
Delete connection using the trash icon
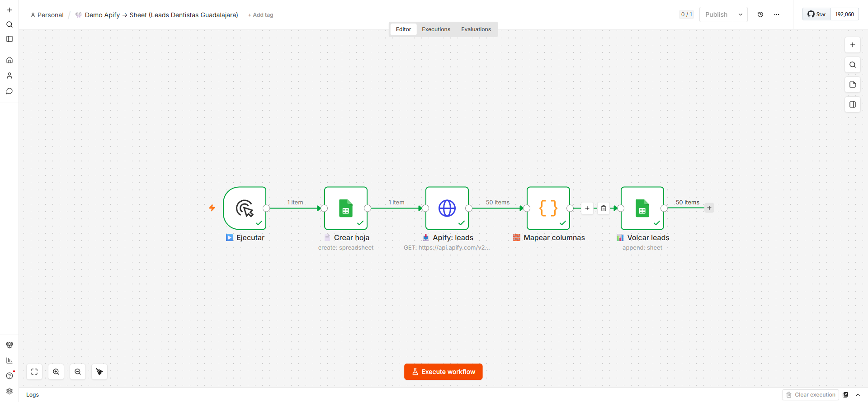[x=604, y=208]
